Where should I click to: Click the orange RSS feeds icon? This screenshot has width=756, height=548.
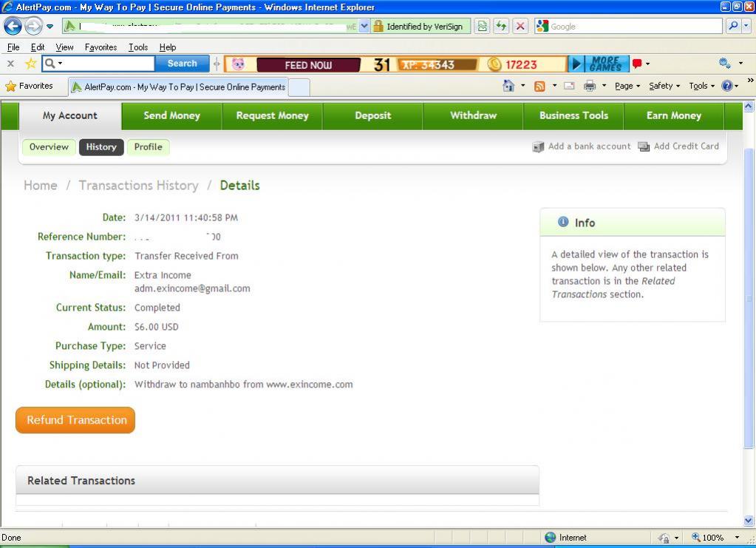(539, 86)
